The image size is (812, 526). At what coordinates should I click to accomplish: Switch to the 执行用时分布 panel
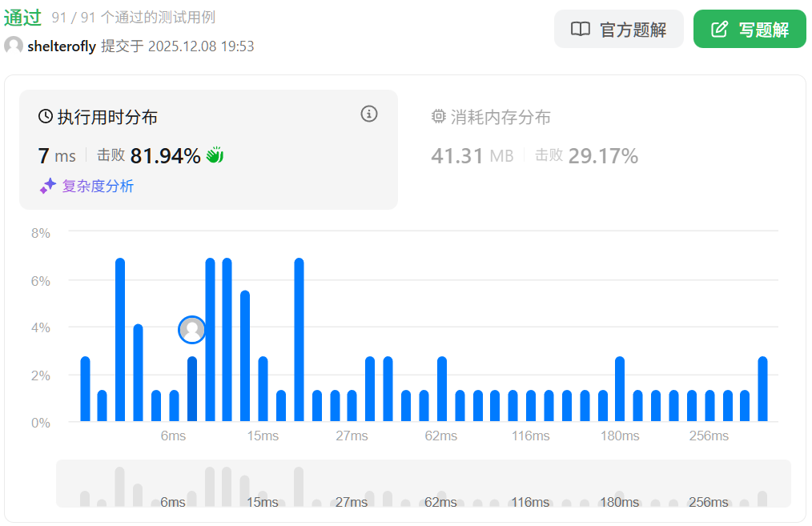click(x=208, y=150)
